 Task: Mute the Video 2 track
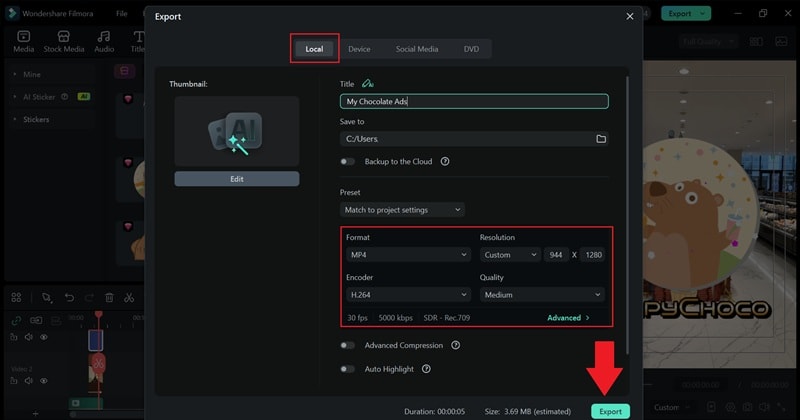[x=29, y=381]
